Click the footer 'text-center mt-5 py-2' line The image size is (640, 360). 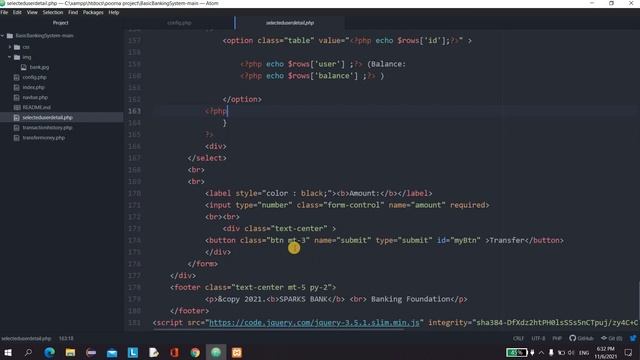tap(253, 287)
